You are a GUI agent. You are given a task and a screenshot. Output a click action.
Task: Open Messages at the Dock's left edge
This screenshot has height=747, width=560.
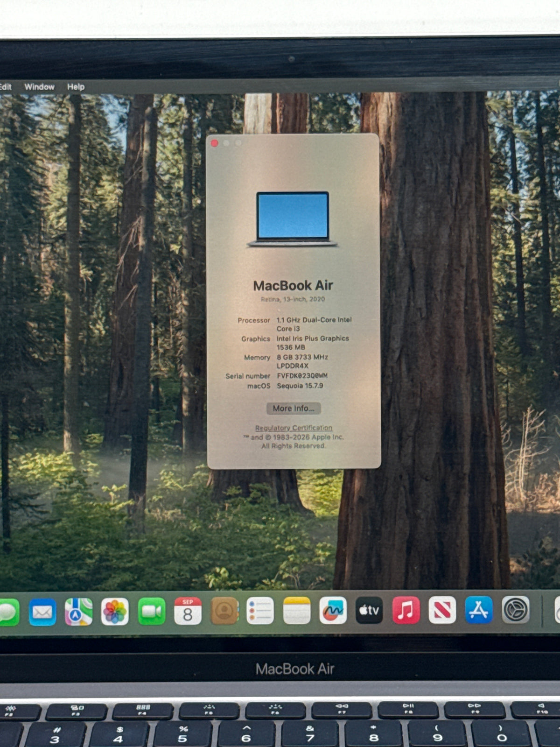pyautogui.click(x=8, y=612)
